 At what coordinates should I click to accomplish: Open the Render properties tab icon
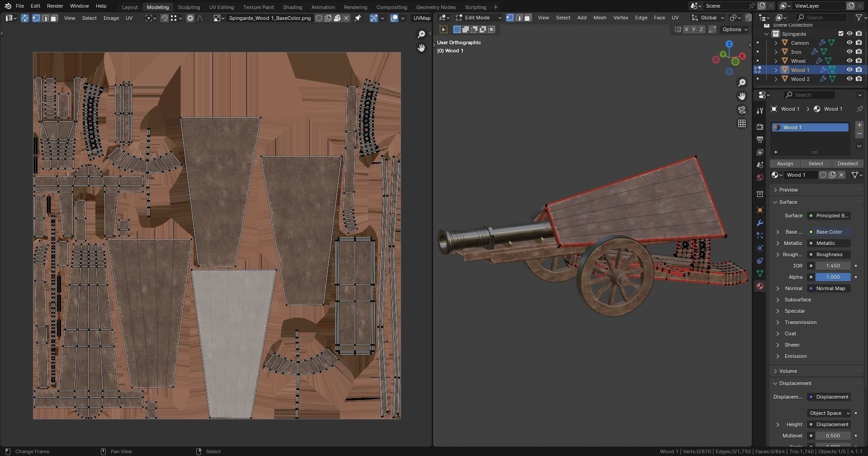point(760,127)
